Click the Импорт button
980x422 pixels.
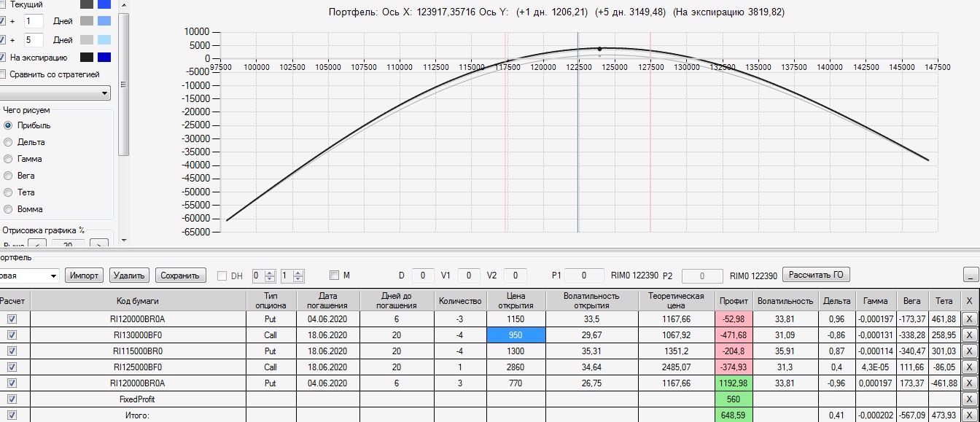point(85,276)
